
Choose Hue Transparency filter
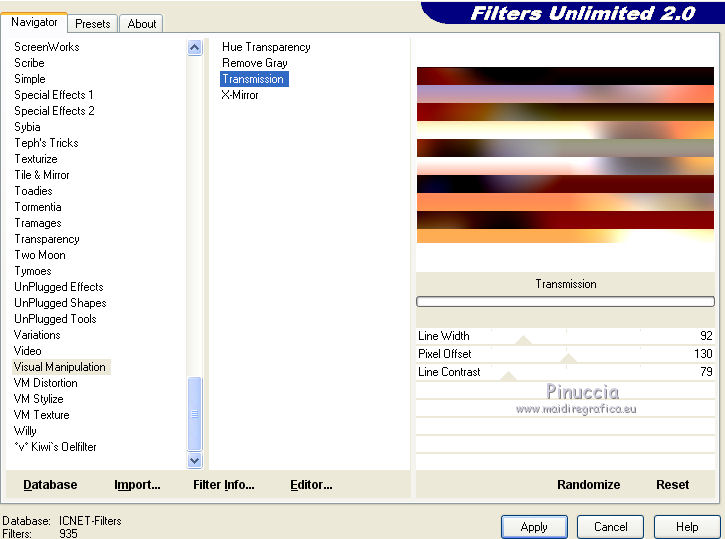pyautogui.click(x=266, y=47)
